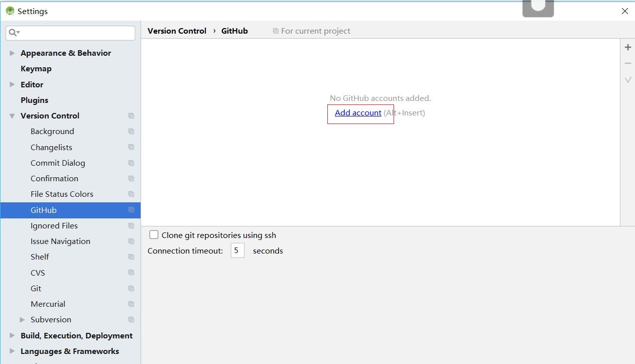
Task: Click the project-level icon beside Shelf
Action: click(x=131, y=257)
